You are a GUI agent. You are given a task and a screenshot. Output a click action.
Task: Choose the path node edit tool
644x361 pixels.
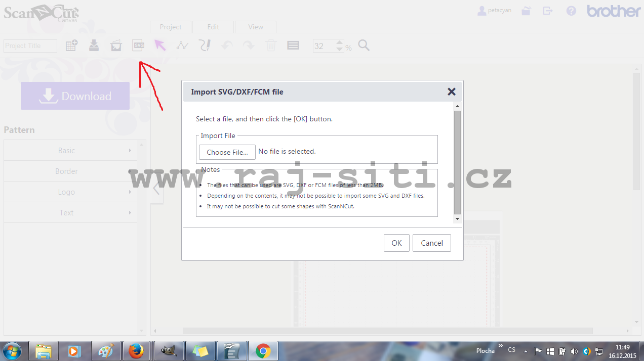pyautogui.click(x=182, y=46)
